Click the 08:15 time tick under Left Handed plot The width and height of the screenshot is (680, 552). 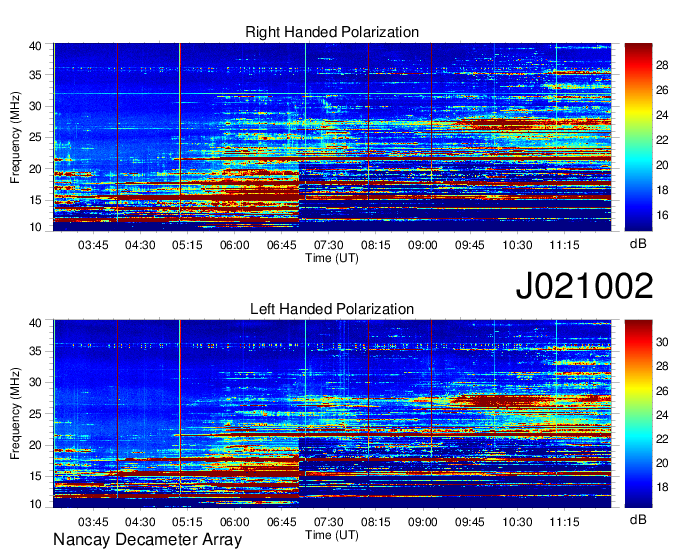(376, 522)
